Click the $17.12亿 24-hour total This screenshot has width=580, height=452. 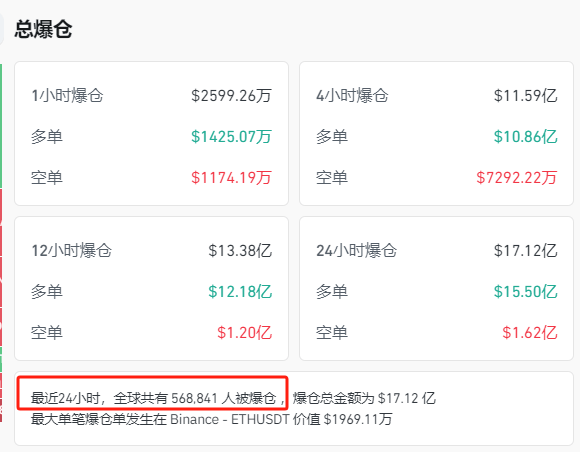click(526, 250)
